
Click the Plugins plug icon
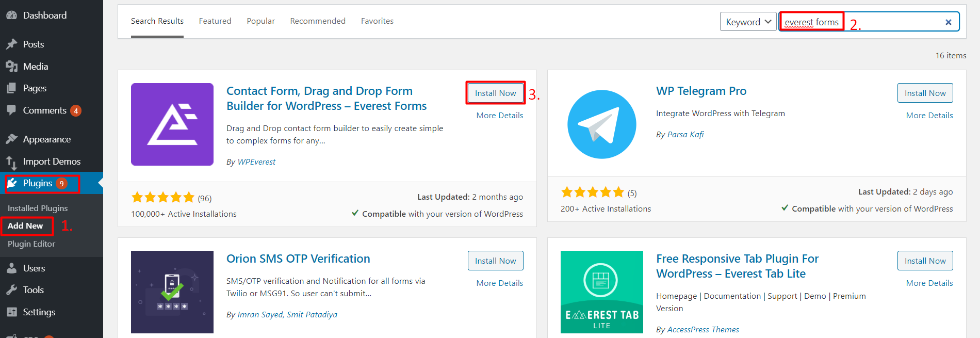12,183
